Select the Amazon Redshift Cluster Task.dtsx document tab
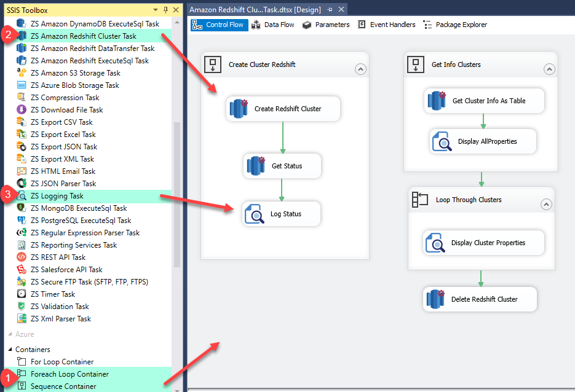 point(255,10)
